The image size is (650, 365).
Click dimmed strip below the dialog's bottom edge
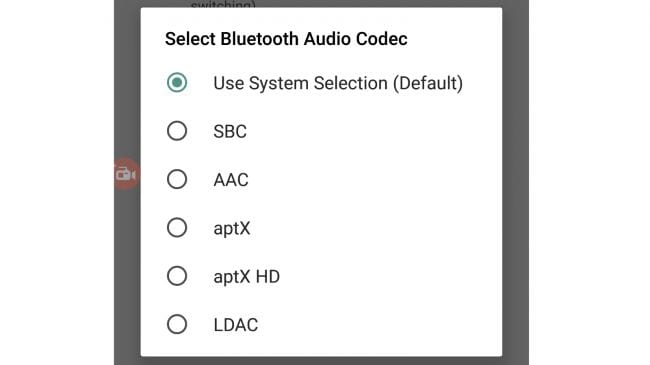[x=321, y=361]
